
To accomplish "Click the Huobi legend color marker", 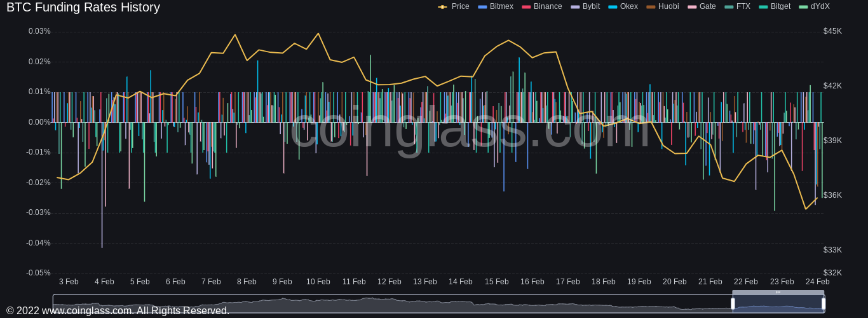I will pos(651,7).
